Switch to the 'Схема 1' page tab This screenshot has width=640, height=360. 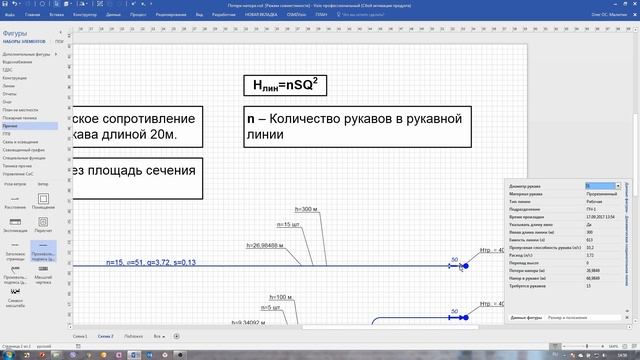coord(80,336)
